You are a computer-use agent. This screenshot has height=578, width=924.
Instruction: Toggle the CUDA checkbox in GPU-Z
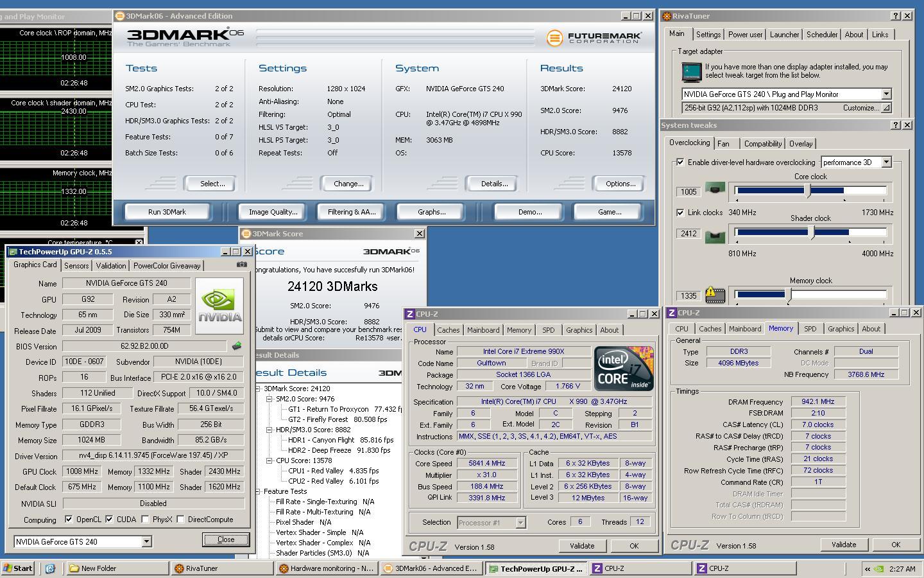[x=109, y=520]
